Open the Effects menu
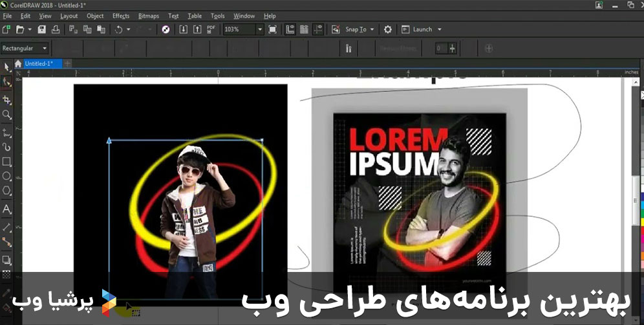Screen dimensions: 644x325 [x=121, y=16]
